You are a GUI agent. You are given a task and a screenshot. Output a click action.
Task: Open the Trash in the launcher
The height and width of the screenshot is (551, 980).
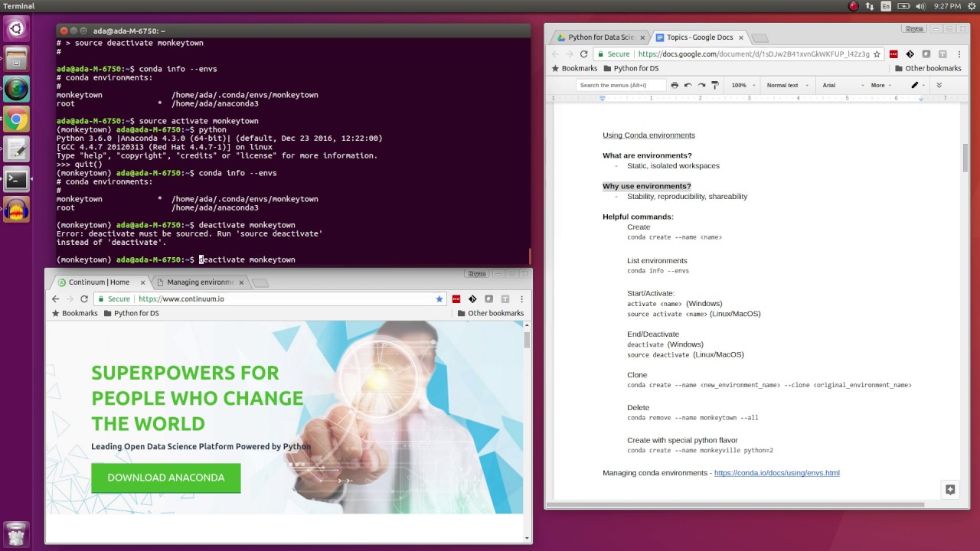pyautogui.click(x=16, y=533)
